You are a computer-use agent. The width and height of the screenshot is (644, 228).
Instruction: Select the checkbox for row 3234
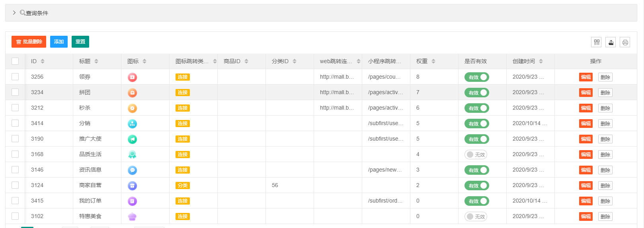[x=15, y=92]
